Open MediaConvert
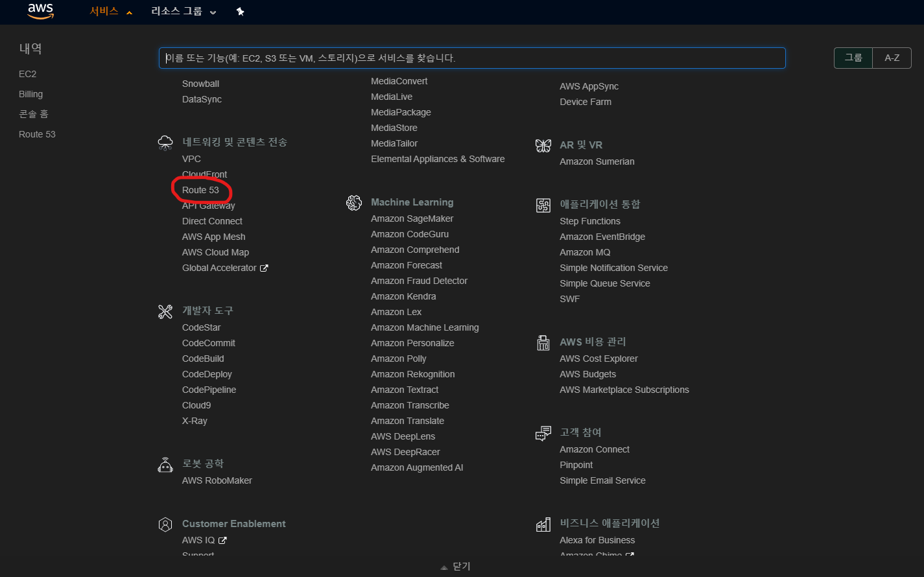 pyautogui.click(x=399, y=81)
